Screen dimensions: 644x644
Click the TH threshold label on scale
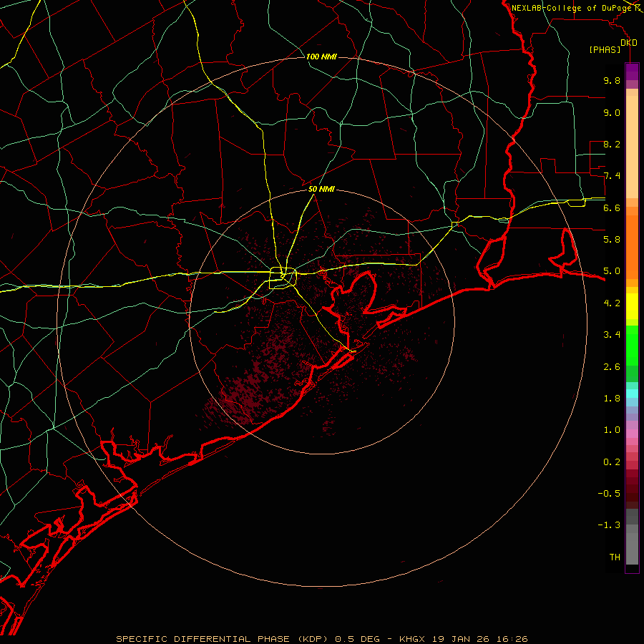pyautogui.click(x=615, y=557)
